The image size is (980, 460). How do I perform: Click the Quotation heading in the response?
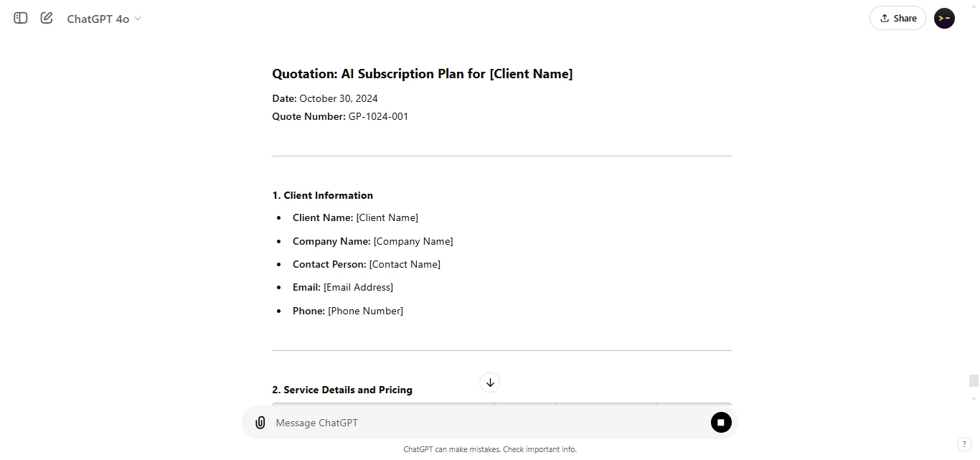pos(422,73)
